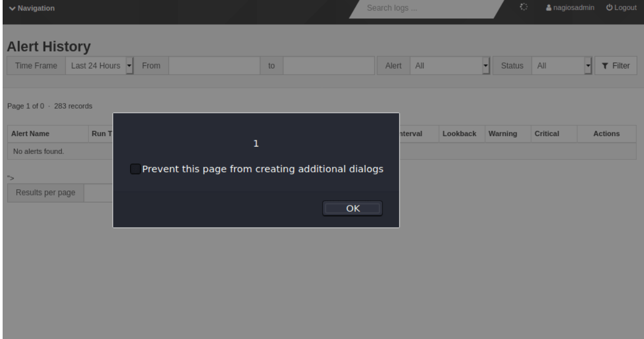Click OK in the alert dialog
Screen dimensions: 644x339
(353, 209)
